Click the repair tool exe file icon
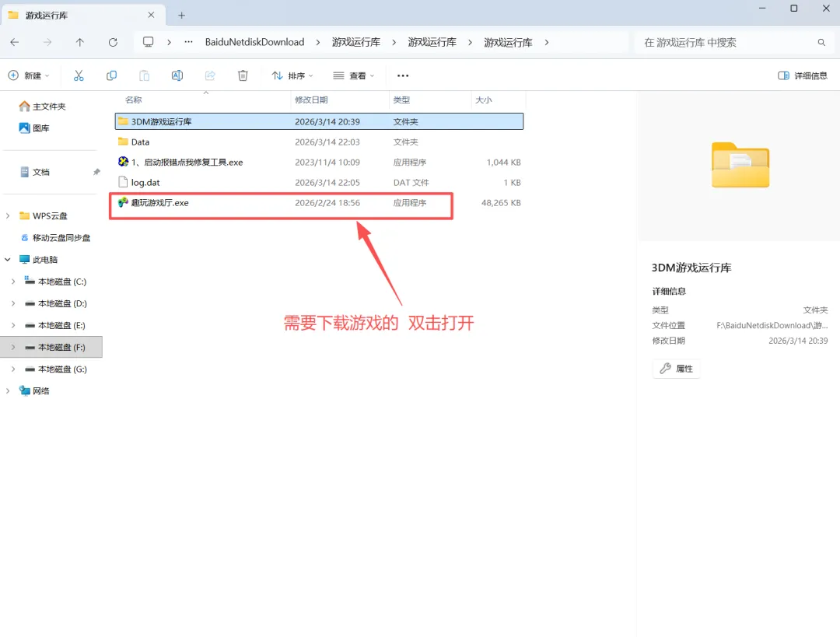840x637 pixels. point(123,162)
